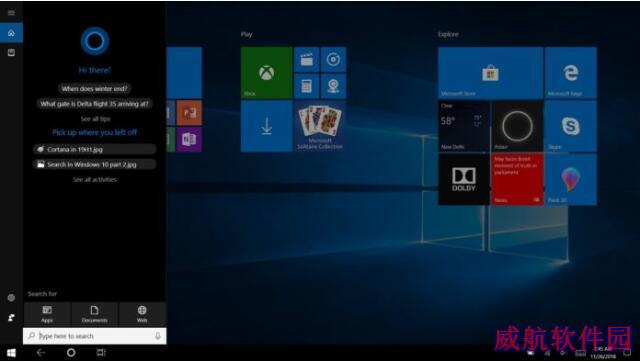Open the Microsoft Store tile

[490, 73]
